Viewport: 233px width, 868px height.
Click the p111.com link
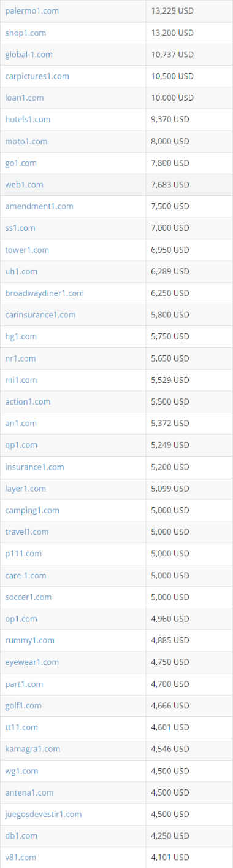point(23,553)
